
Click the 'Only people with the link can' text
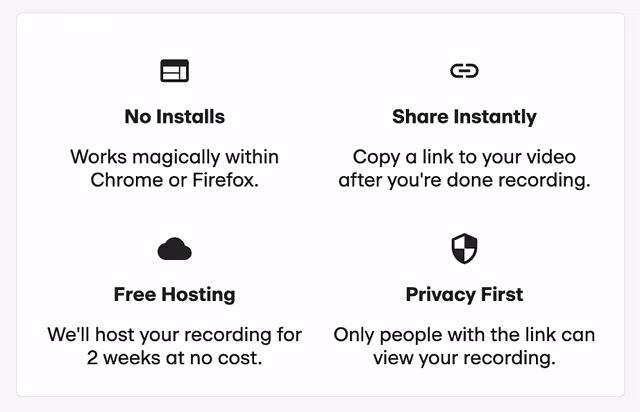464,335
